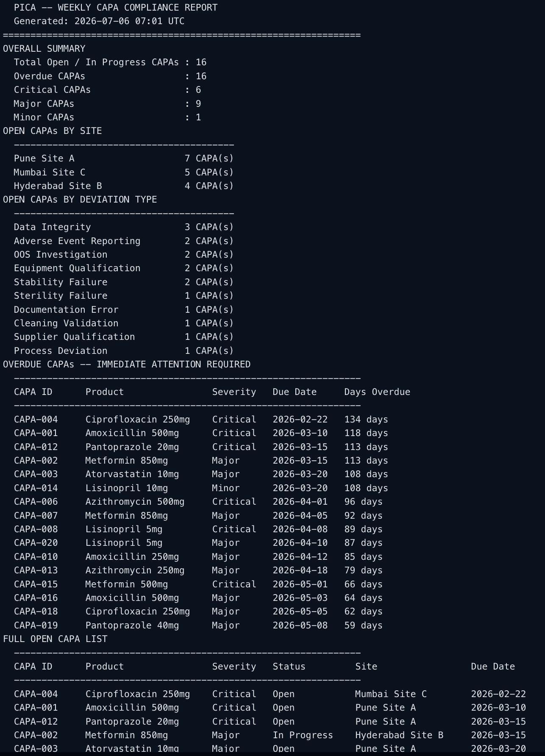This screenshot has width=545, height=756.
Task: Select 'Azithromycin 250mg' for CAPA-013
Action: (x=135, y=570)
